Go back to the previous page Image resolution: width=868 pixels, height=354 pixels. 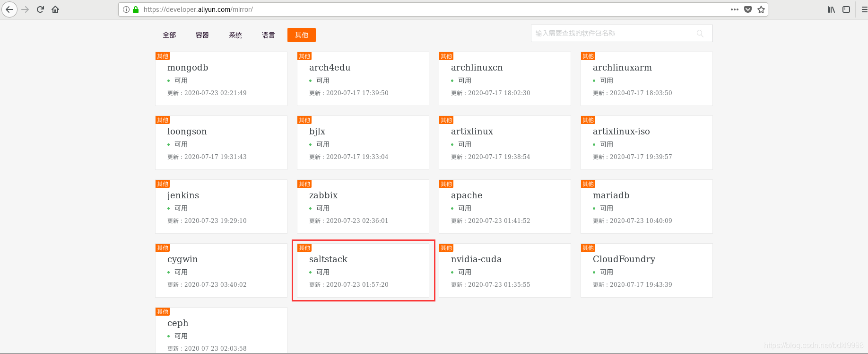click(x=9, y=9)
